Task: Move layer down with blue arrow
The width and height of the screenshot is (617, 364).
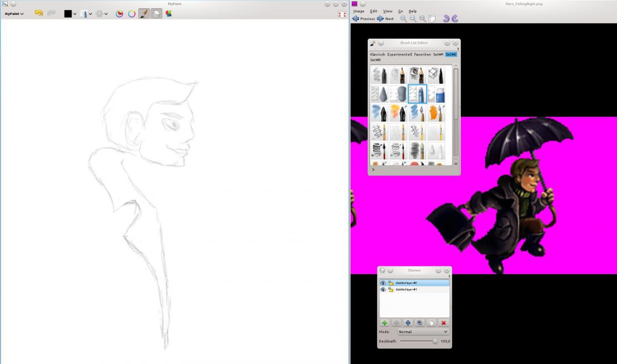Action: (408, 323)
